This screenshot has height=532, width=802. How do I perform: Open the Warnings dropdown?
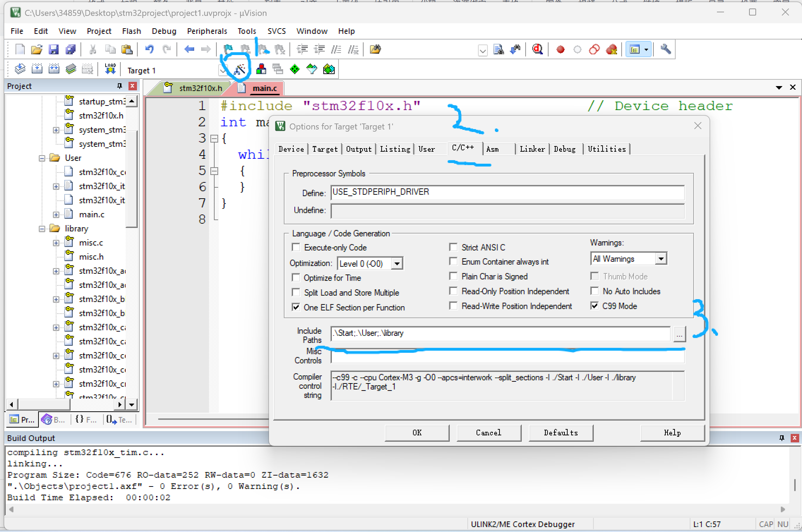click(661, 259)
